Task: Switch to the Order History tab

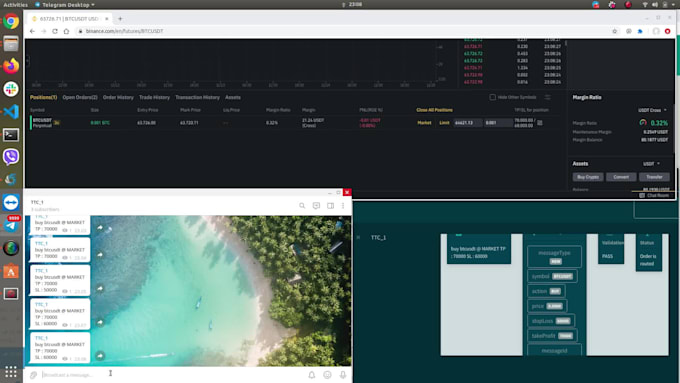Action: click(118, 98)
